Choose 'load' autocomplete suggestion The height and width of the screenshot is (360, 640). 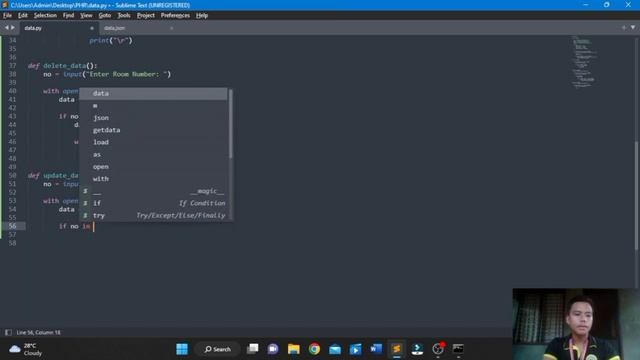pos(153,142)
